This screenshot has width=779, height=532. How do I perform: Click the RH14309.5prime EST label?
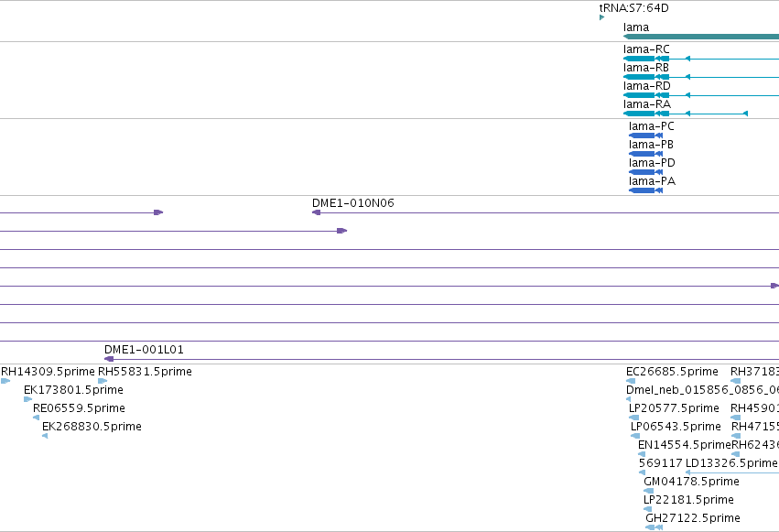coord(48,372)
